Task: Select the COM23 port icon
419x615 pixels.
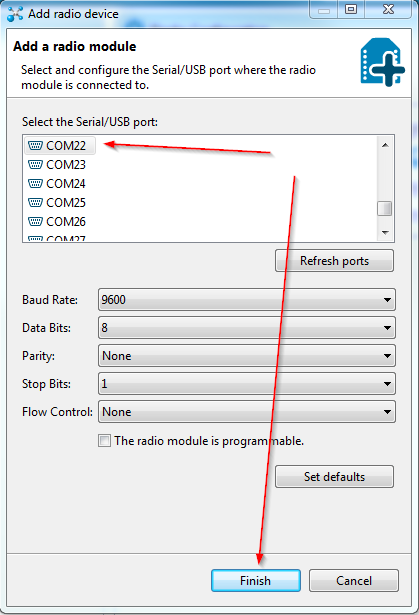Action: tap(35, 165)
